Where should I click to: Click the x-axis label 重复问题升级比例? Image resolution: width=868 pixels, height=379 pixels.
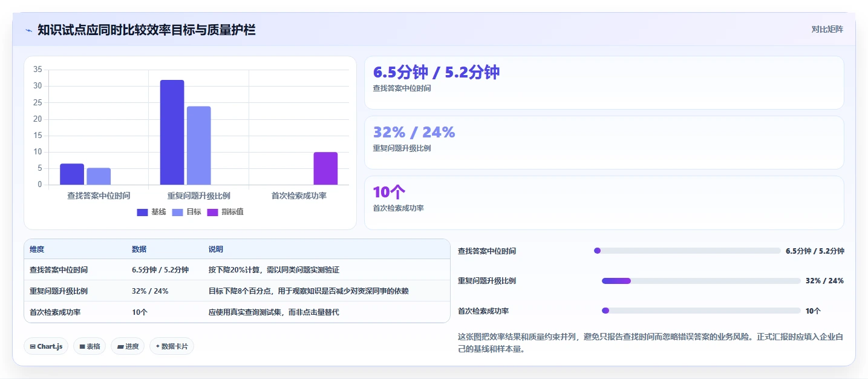[199, 196]
